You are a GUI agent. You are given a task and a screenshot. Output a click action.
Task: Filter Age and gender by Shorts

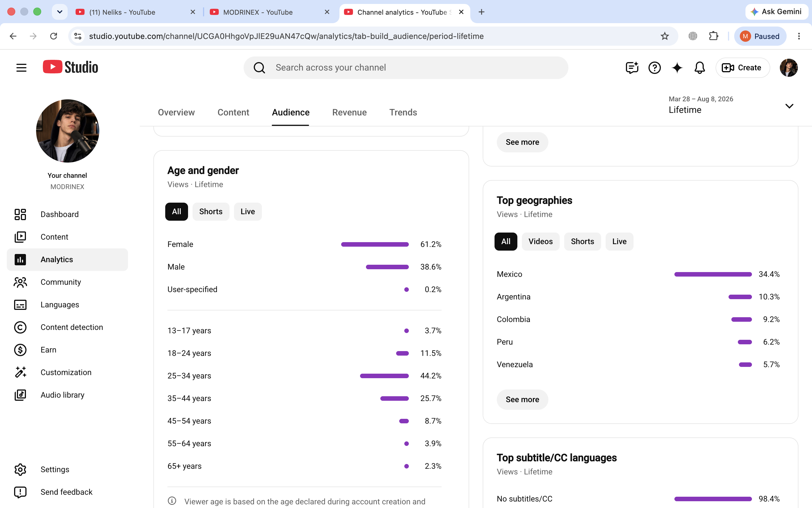[x=211, y=212]
